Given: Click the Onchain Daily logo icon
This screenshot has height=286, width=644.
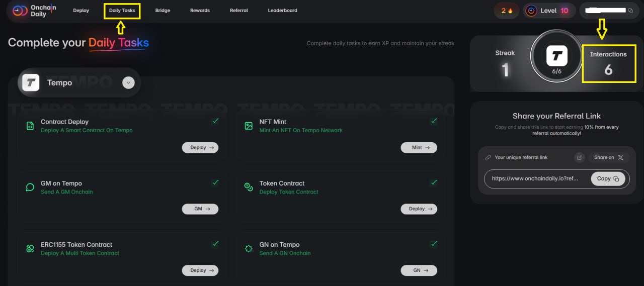Looking at the screenshot, I should 20,11.
